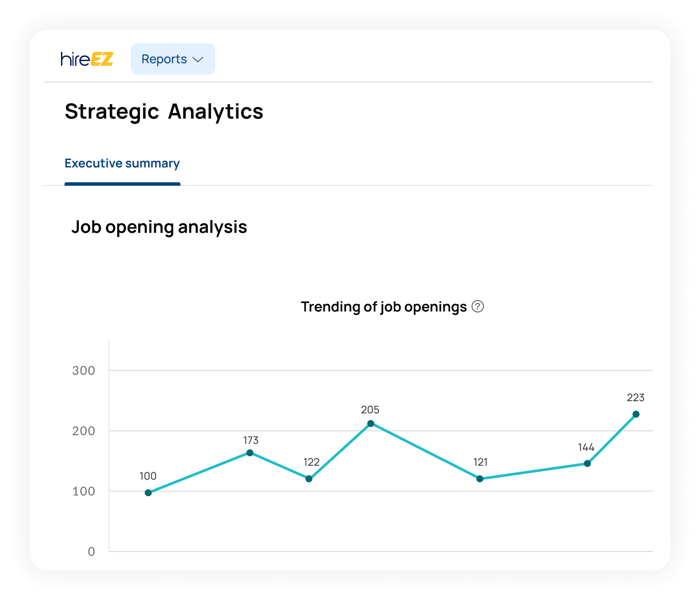The width and height of the screenshot is (700, 600).
Task: Switch to the Executive summary tab
Action: click(122, 163)
